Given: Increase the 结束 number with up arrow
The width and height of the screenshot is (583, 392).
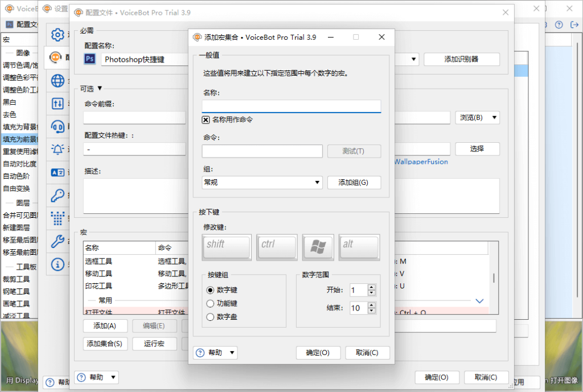Looking at the screenshot, I should coord(371,305).
